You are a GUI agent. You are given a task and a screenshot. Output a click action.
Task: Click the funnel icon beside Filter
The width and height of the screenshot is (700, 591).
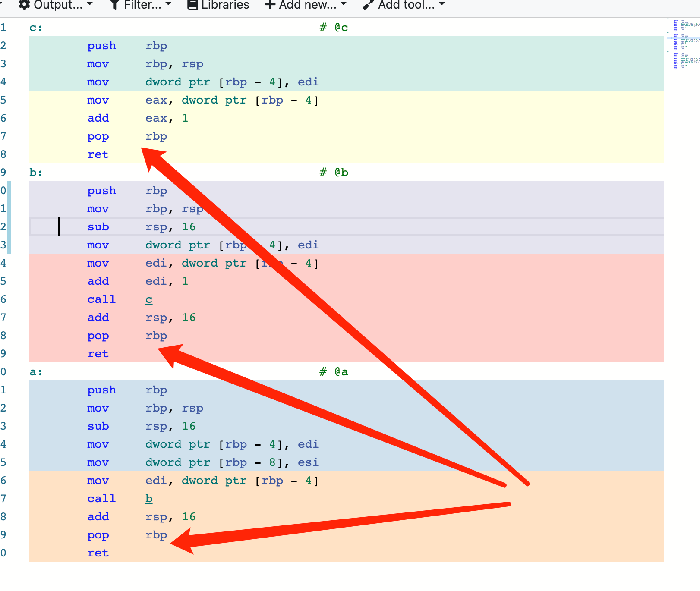pos(114,5)
